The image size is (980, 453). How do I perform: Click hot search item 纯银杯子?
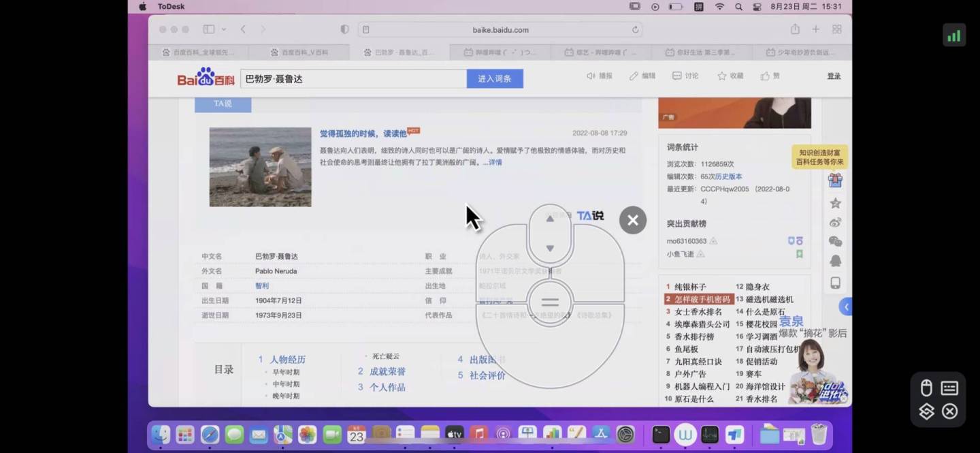click(690, 287)
